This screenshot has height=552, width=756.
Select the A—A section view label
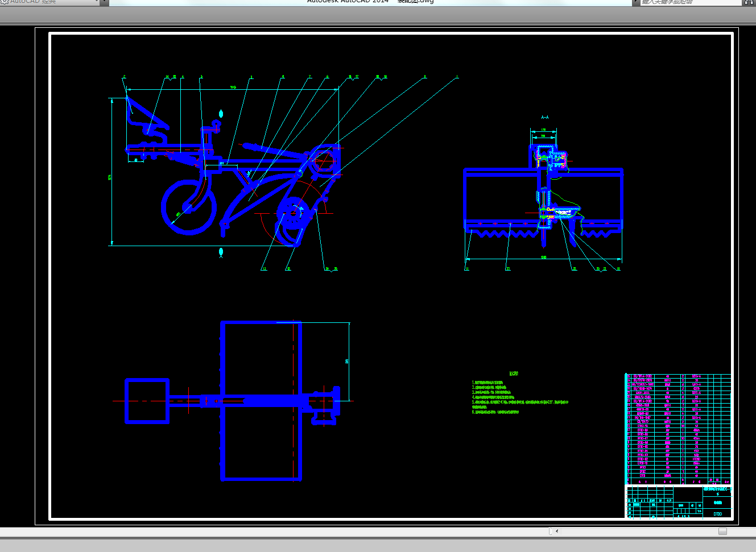tap(544, 118)
